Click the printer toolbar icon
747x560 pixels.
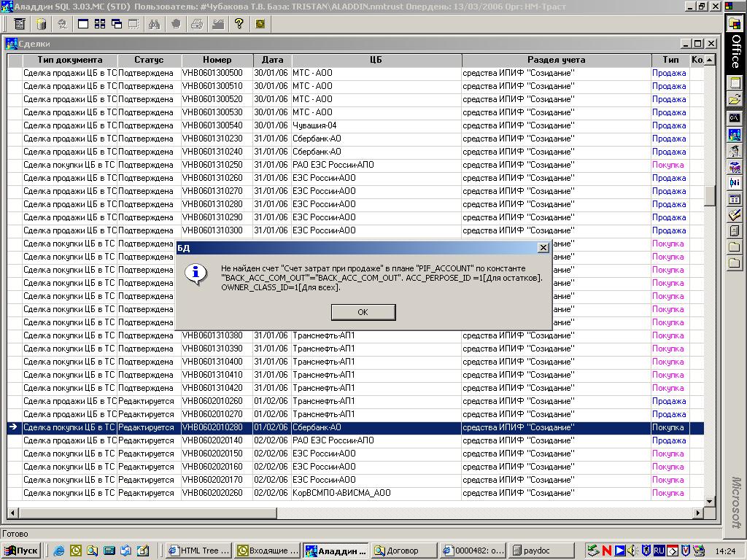(x=197, y=23)
